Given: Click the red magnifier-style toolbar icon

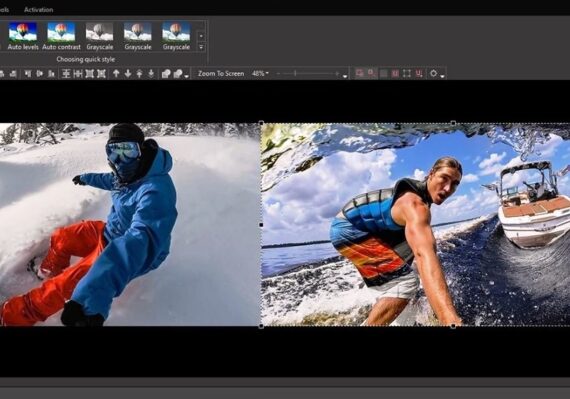Looking at the screenshot, I should (x=372, y=74).
